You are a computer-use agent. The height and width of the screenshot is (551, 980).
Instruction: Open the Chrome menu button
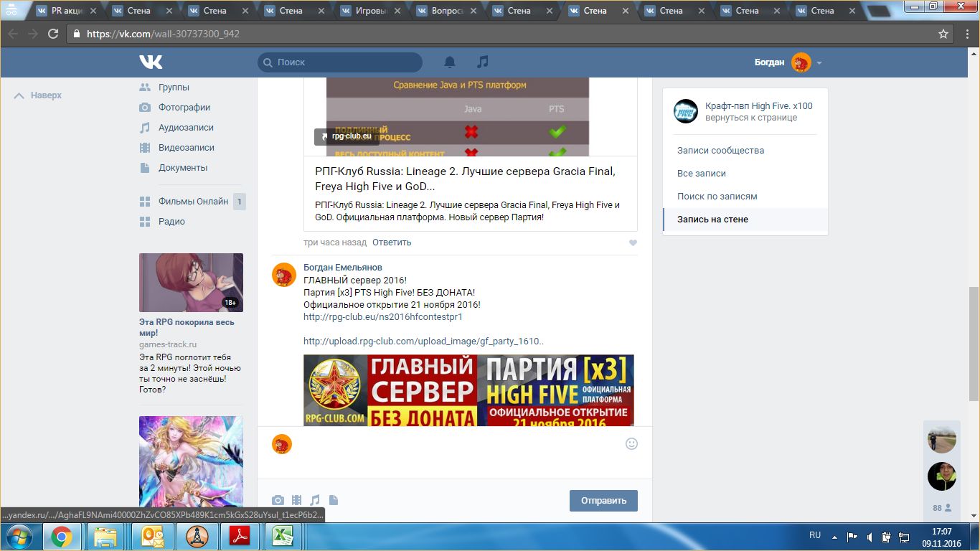pos(966,34)
